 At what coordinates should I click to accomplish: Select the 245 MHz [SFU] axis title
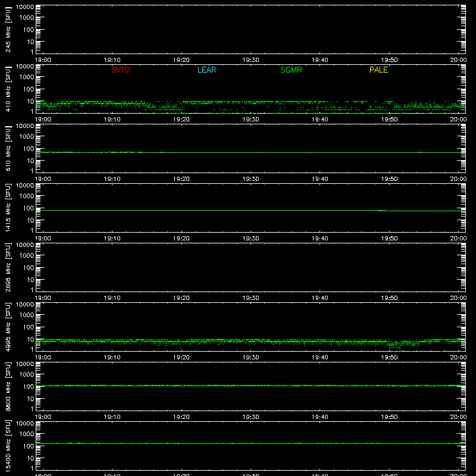click(x=8, y=30)
